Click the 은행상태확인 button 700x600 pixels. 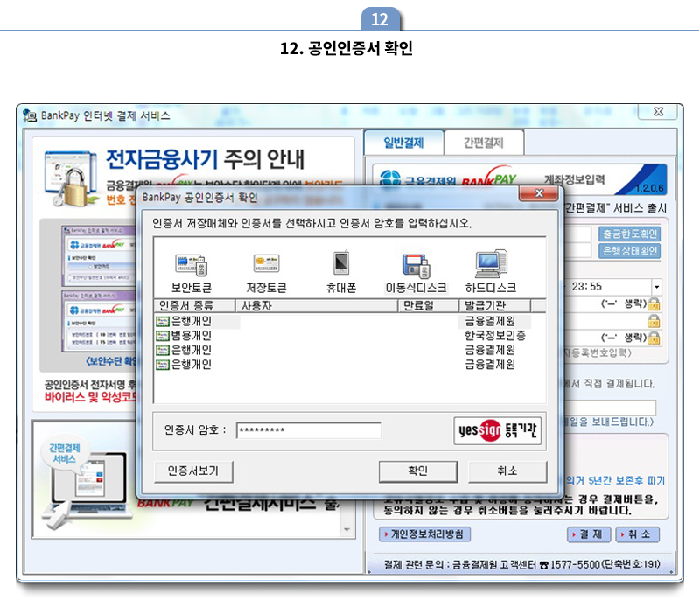pos(629,251)
